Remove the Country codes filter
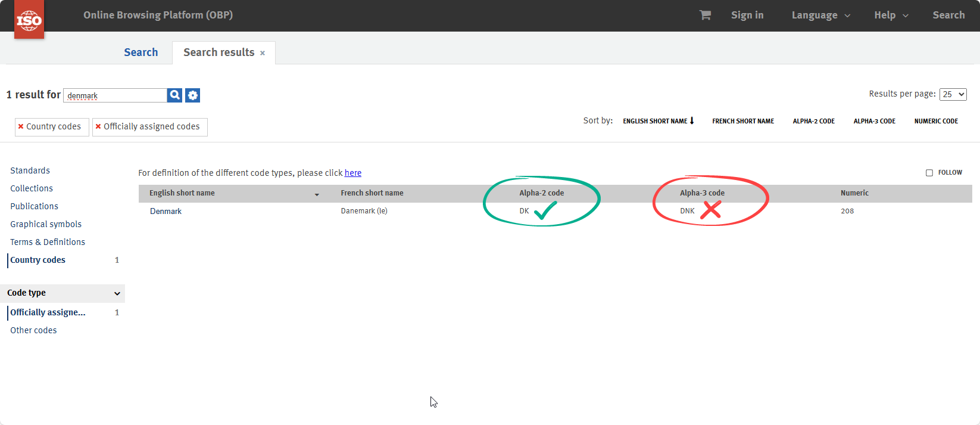 click(x=21, y=126)
